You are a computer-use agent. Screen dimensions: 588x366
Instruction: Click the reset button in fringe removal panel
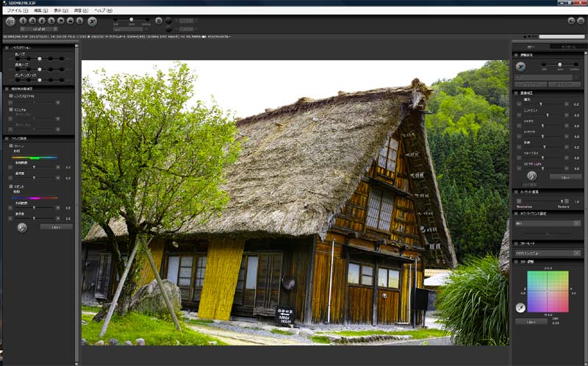tap(57, 227)
